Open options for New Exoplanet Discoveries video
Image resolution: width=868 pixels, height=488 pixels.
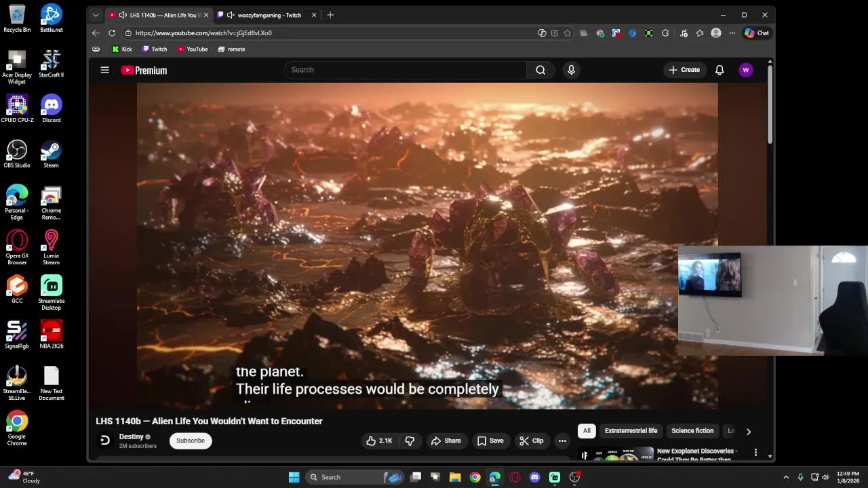755,452
